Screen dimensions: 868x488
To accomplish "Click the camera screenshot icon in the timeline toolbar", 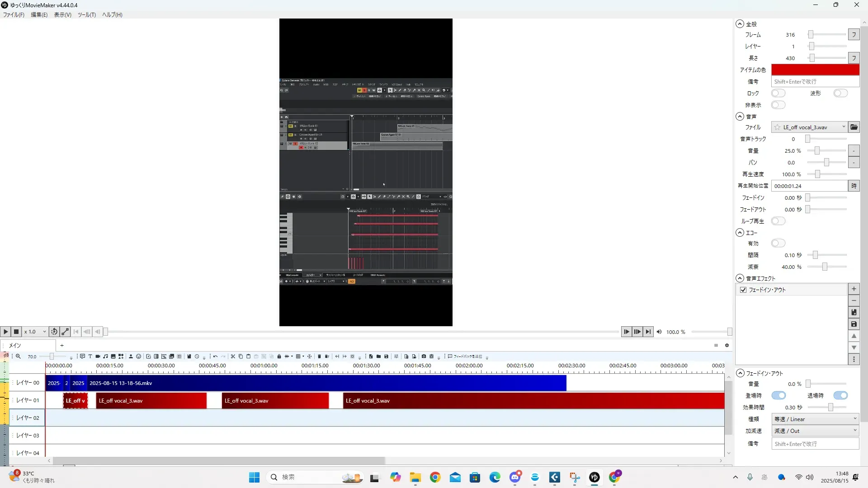I will (424, 357).
